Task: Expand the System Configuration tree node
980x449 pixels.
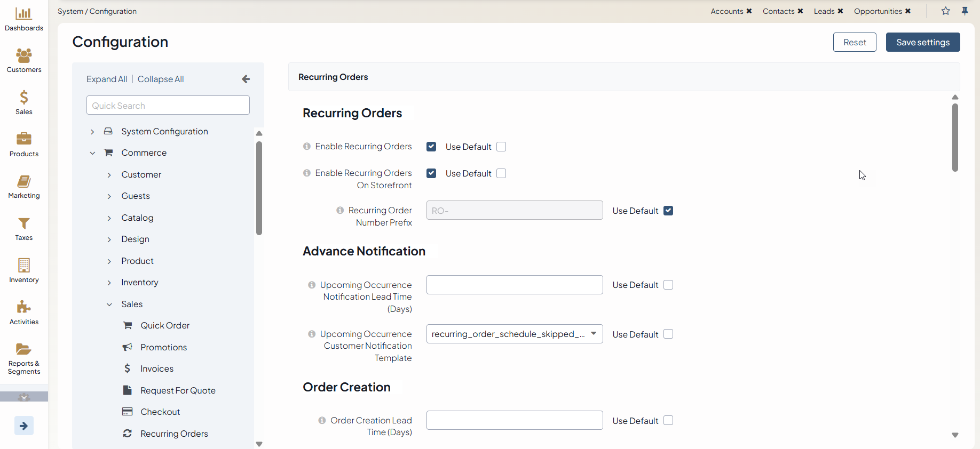Action: click(x=92, y=132)
